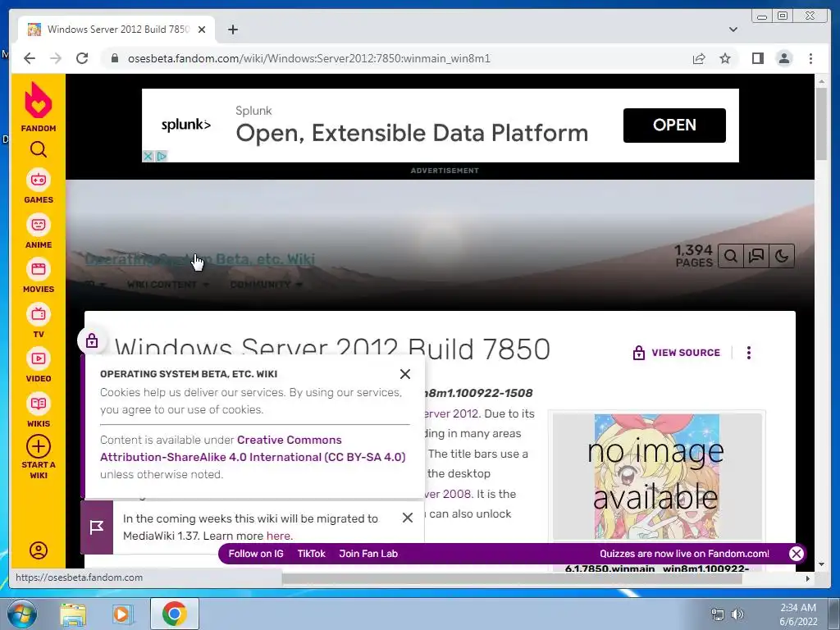Click the Splunk ad OPEN button

(674, 126)
